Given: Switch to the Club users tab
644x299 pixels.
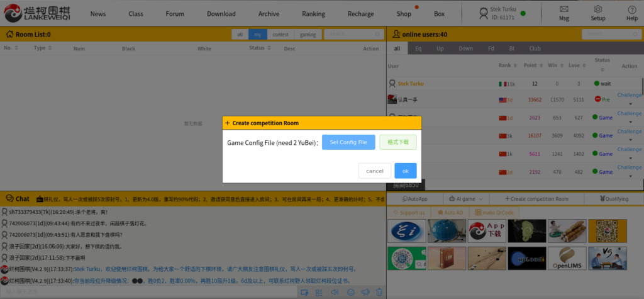Looking at the screenshot, I should pyautogui.click(x=535, y=48).
